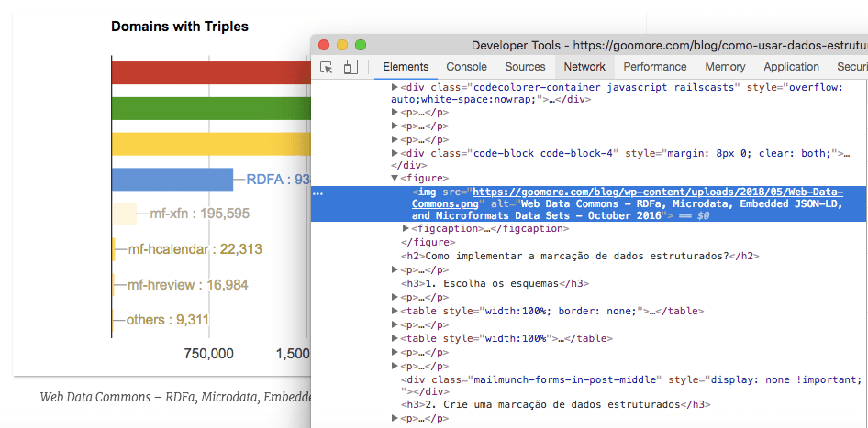Follow the Web-Data-Commons.png src link
The height and width of the screenshot is (428, 868).
[657, 192]
